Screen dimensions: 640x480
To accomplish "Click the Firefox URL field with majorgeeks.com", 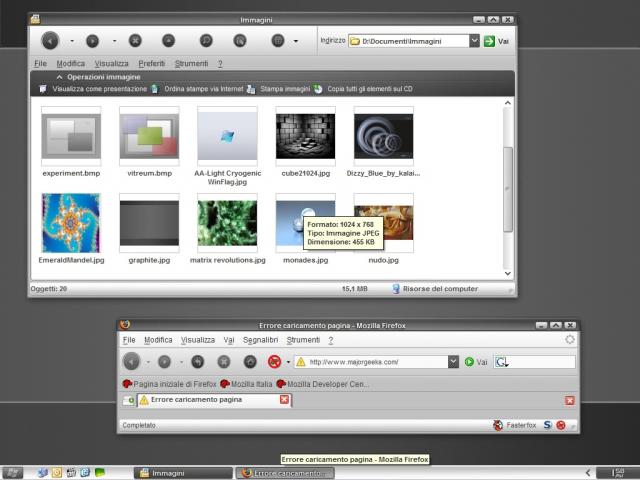I will point(371,362).
